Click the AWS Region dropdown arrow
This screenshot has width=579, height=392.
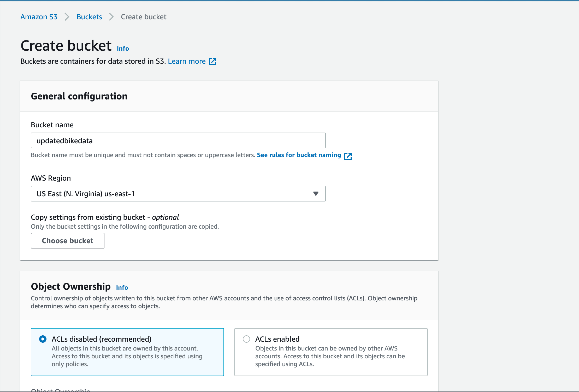click(x=316, y=194)
